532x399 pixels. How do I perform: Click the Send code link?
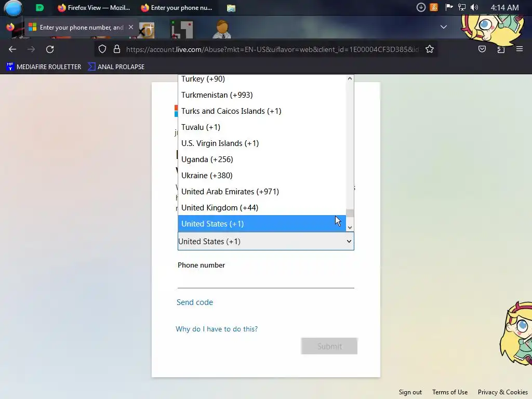point(195,302)
